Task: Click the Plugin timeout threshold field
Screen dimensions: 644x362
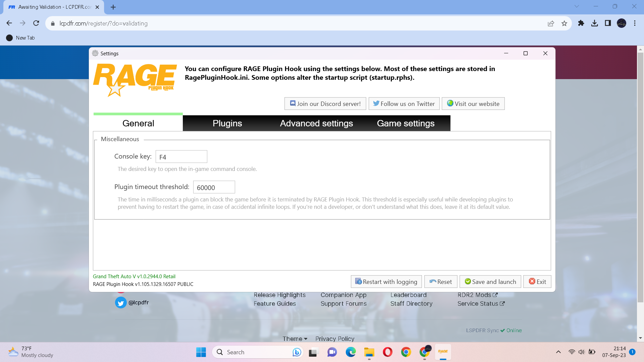Action: coord(214,187)
